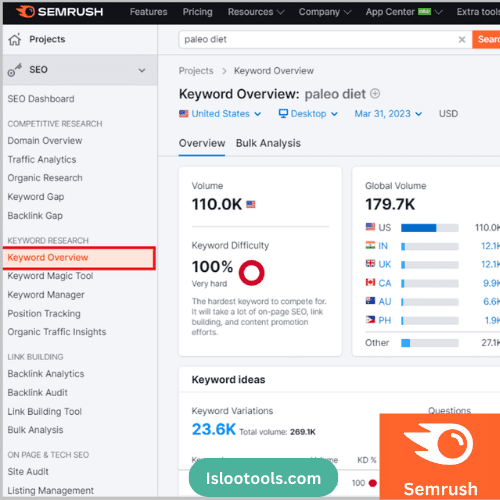500x500 pixels.
Task: Open Backlink Gap in sidebar
Action: pyautogui.click(x=35, y=216)
